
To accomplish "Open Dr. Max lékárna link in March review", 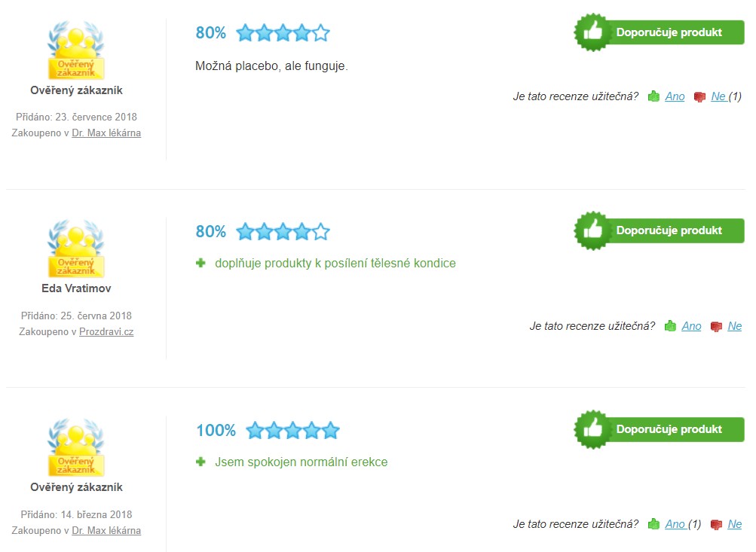I will (106, 530).
